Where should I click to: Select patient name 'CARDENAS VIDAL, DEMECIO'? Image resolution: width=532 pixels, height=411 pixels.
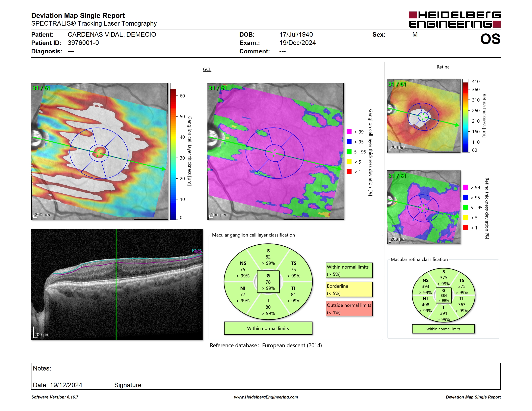pyautogui.click(x=112, y=34)
